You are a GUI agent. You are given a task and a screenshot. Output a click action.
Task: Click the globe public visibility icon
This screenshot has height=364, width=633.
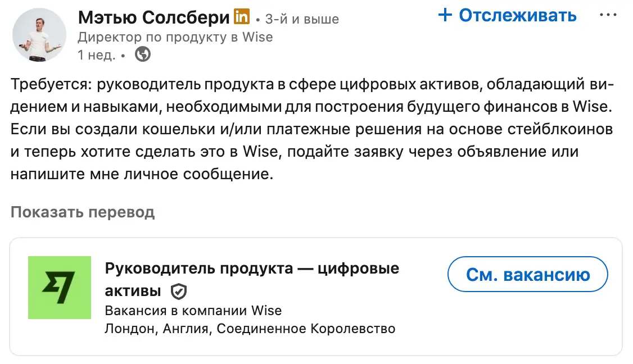(x=143, y=54)
